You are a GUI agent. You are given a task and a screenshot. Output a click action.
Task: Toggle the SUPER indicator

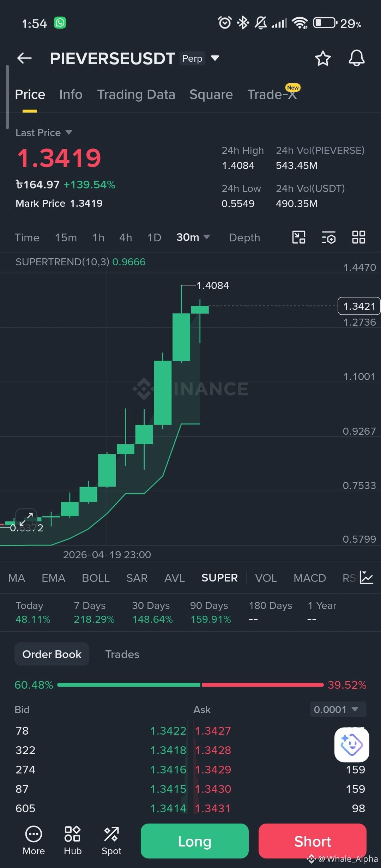tap(219, 578)
